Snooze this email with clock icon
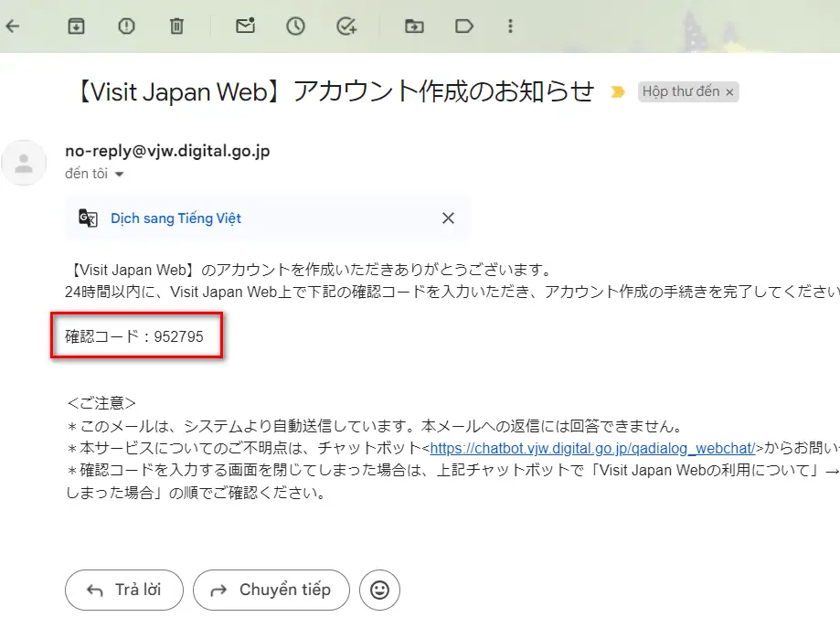This screenshot has height=628, width=840. click(x=295, y=27)
